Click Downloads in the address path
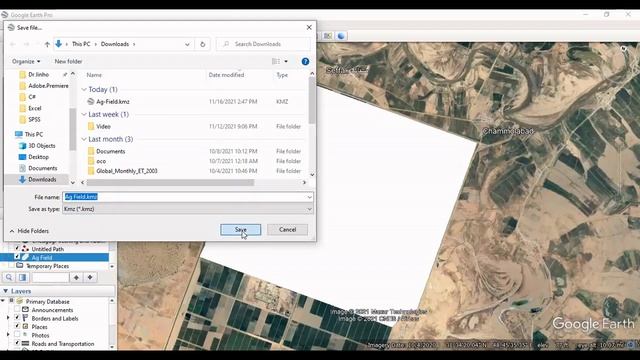Screen dimensions: 640x360 (x=115, y=44)
